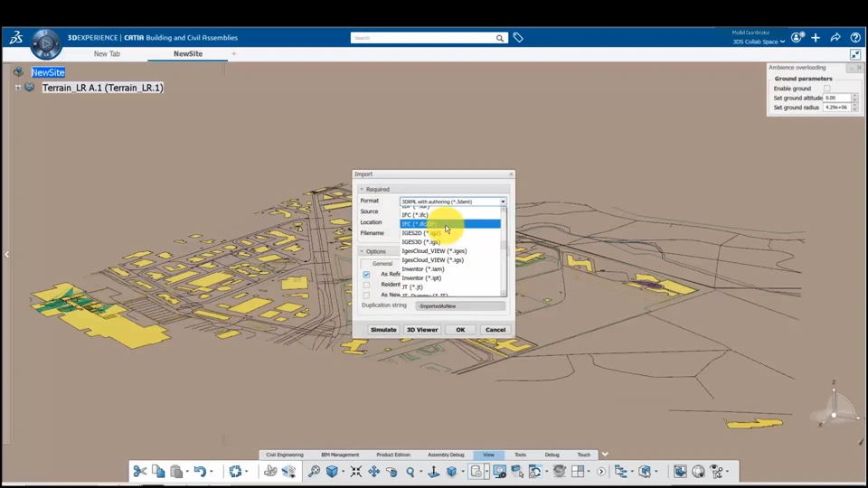Click the Update refresh icon
Viewport: 868px width, 488px height.
pos(235,472)
